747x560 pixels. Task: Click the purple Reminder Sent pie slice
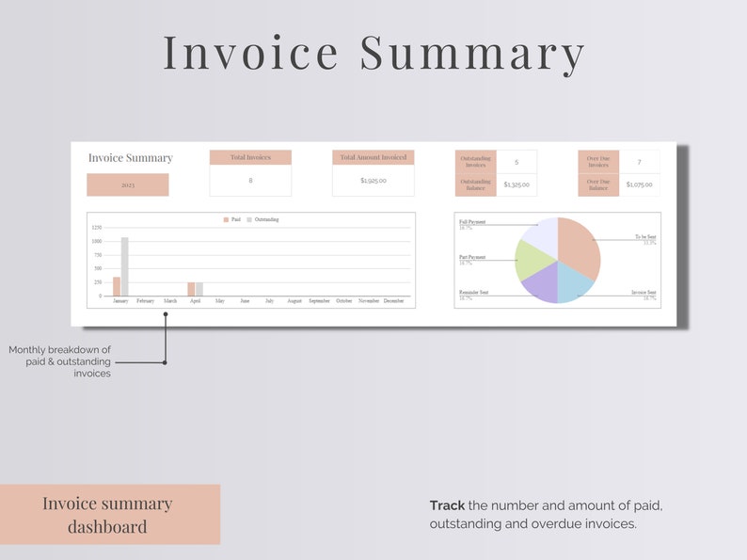click(543, 284)
